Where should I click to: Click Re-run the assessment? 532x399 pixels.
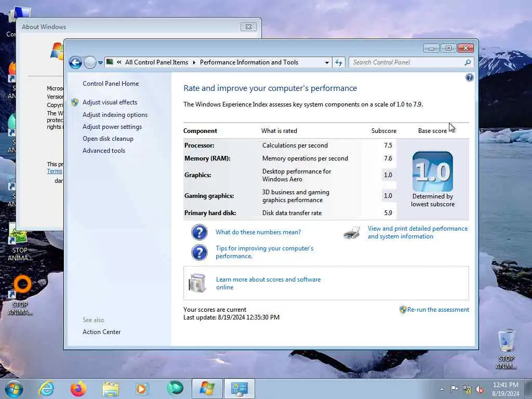[438, 310]
